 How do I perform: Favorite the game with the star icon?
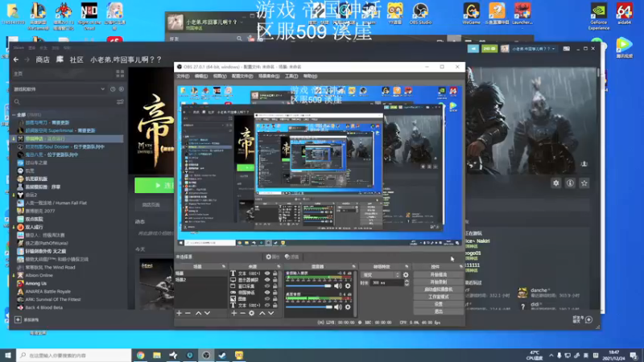(584, 183)
